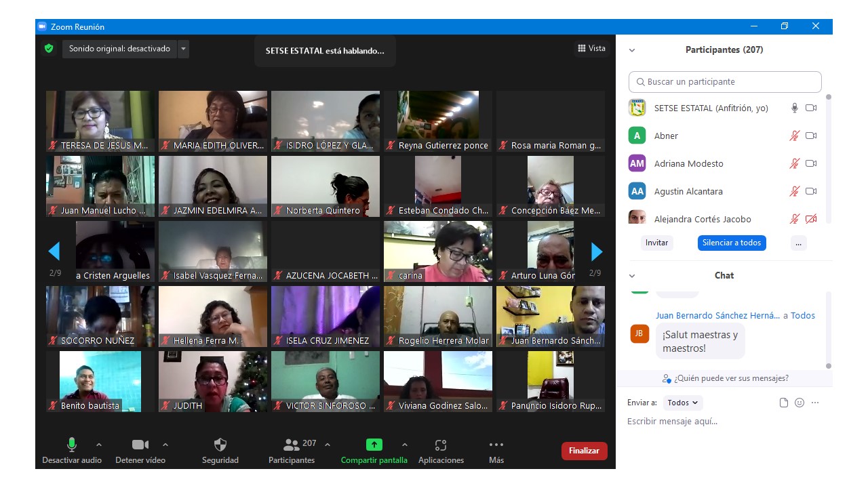Click Alejandra Cortés Jacobo's disabled camera icon
The height and width of the screenshot is (488, 868).
tap(811, 219)
